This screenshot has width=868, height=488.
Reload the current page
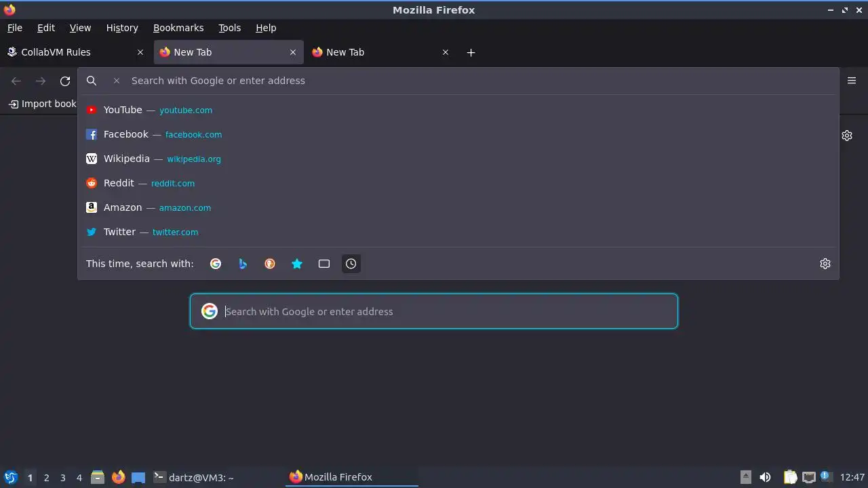(x=65, y=81)
